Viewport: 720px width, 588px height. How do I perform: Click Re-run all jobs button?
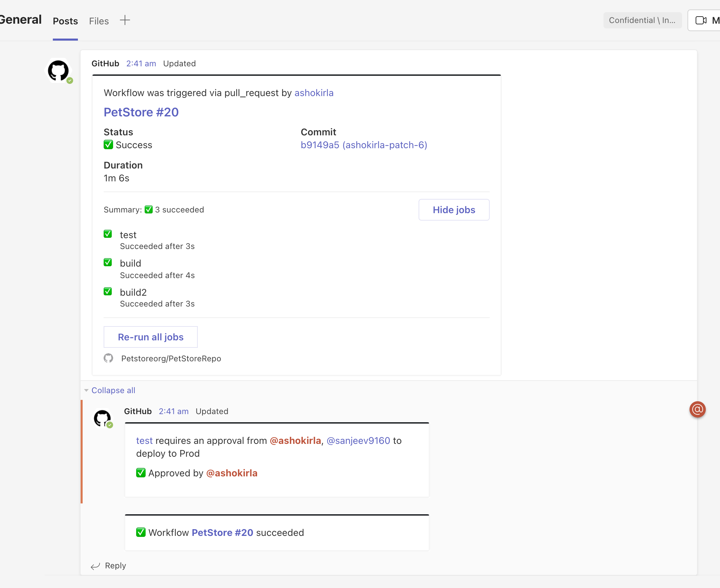pyautogui.click(x=150, y=336)
